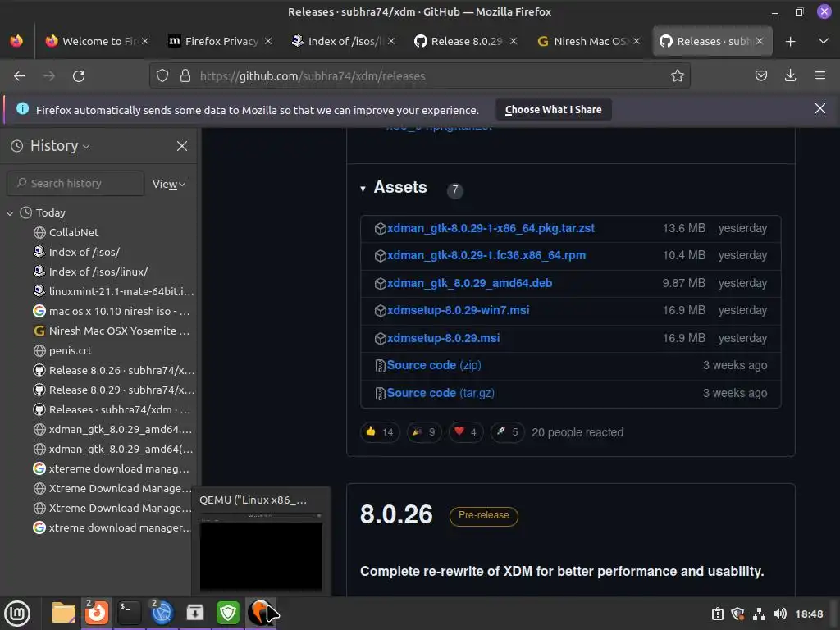840x630 pixels.
Task: Open a new tab with plus button
Action: [790, 41]
